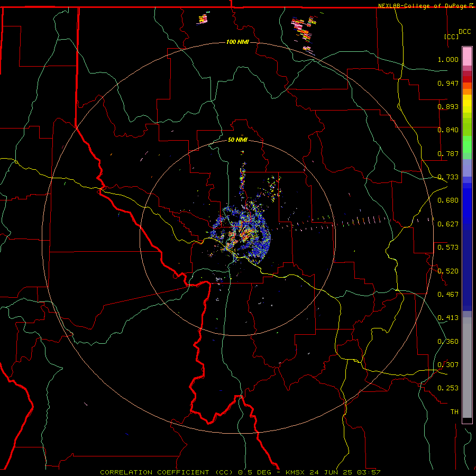Viewport: 476px width, 476px height.
Task: Click the CORRELATION COEFFICIENT footer title
Action: click(167, 472)
